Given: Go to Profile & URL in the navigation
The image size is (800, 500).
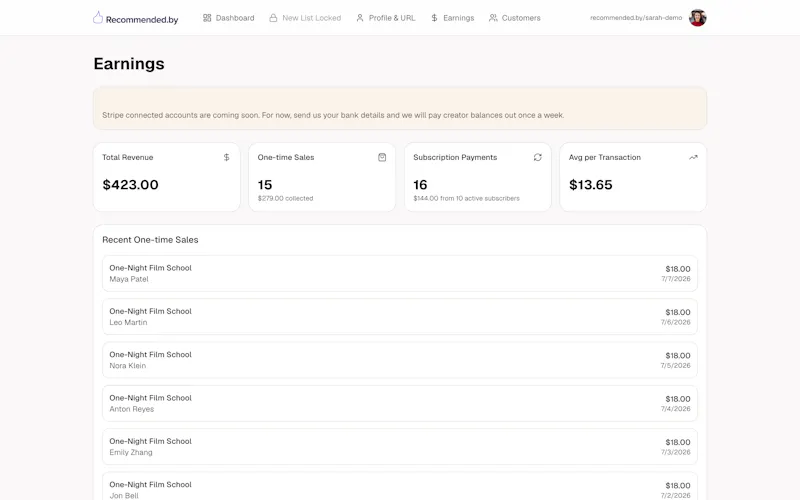Looking at the screenshot, I should pos(386,18).
